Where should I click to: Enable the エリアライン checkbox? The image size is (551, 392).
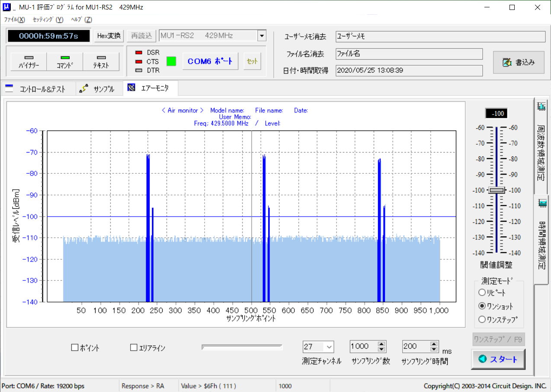(x=134, y=347)
